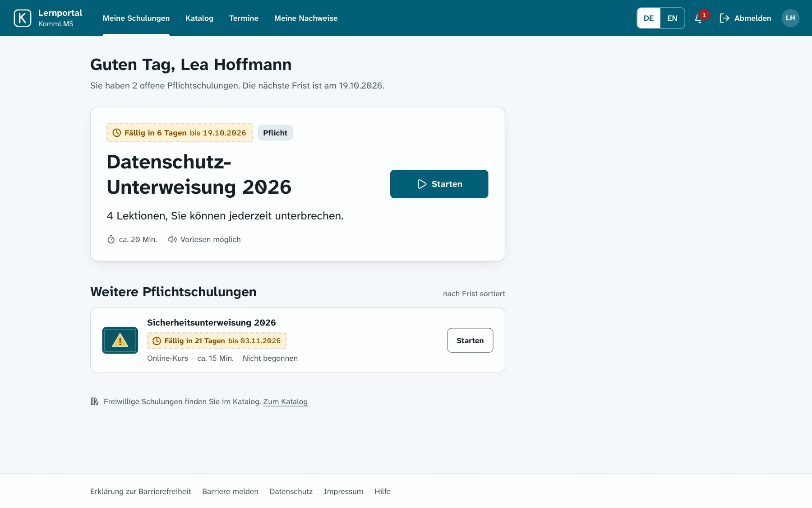Click '4 Lektionen, Sie können jederzeit unterbrechen.'

pos(225,216)
